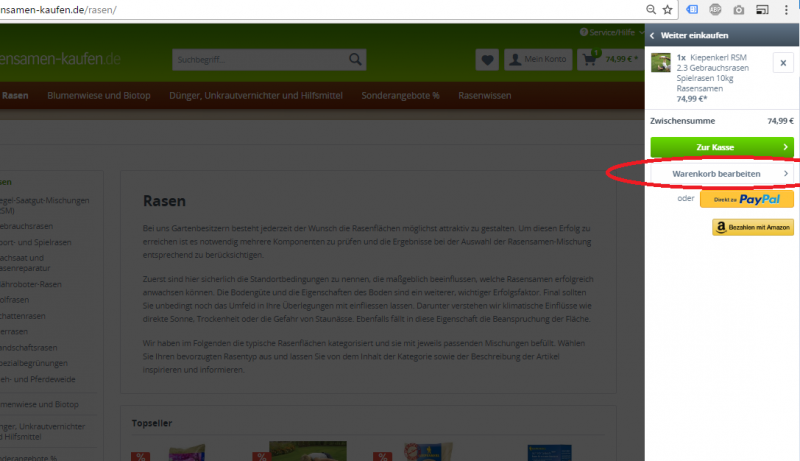Select Golfrasen in the sidebar
This screenshot has width=800, height=461.
[14, 300]
